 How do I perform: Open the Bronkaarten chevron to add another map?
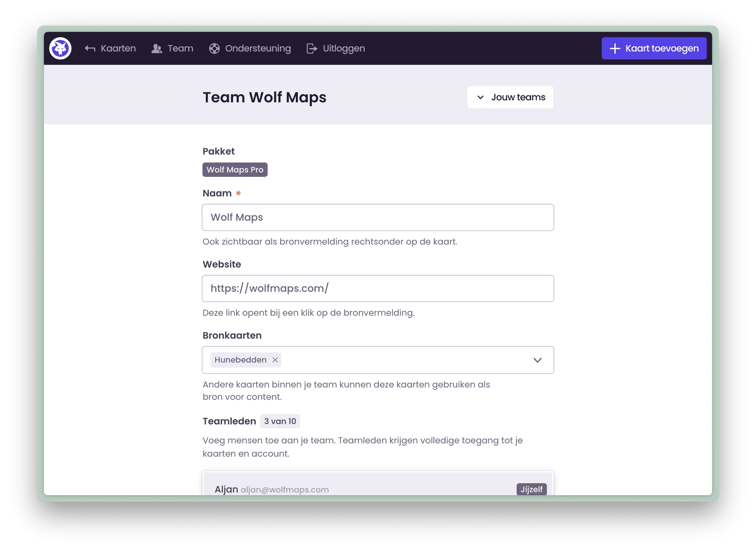538,360
